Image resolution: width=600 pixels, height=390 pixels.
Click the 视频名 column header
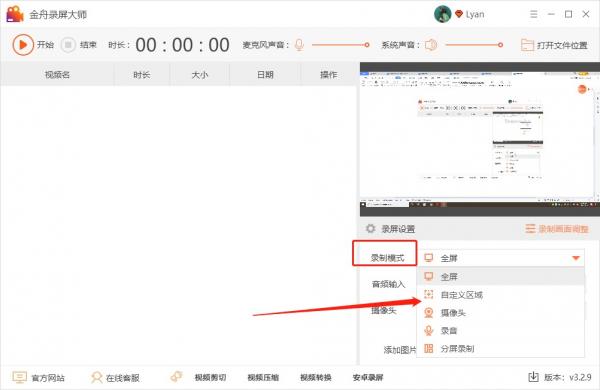57,75
